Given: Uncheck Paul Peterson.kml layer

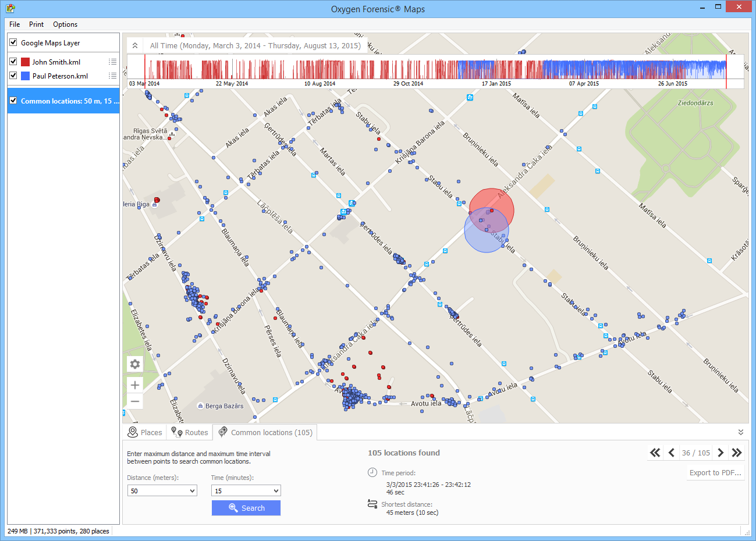Looking at the screenshot, I should (x=13, y=76).
